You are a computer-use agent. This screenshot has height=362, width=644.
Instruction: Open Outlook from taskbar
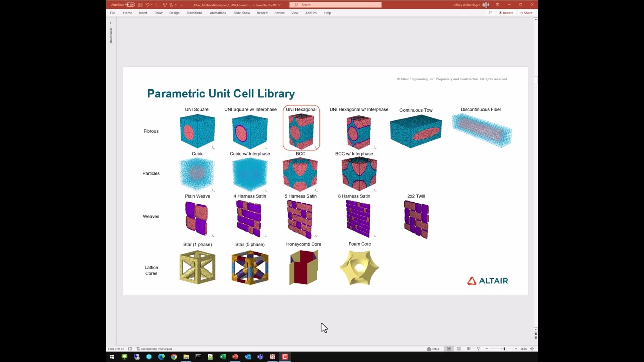(x=248, y=357)
